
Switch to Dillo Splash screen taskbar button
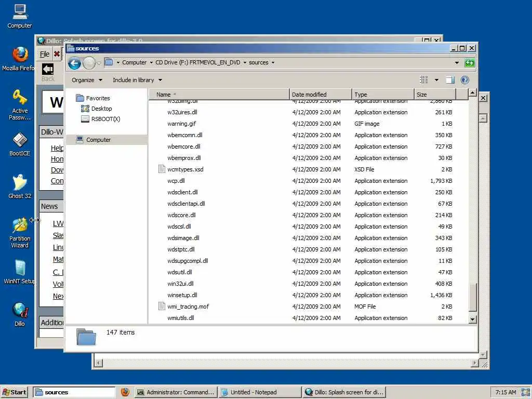pyautogui.click(x=344, y=392)
